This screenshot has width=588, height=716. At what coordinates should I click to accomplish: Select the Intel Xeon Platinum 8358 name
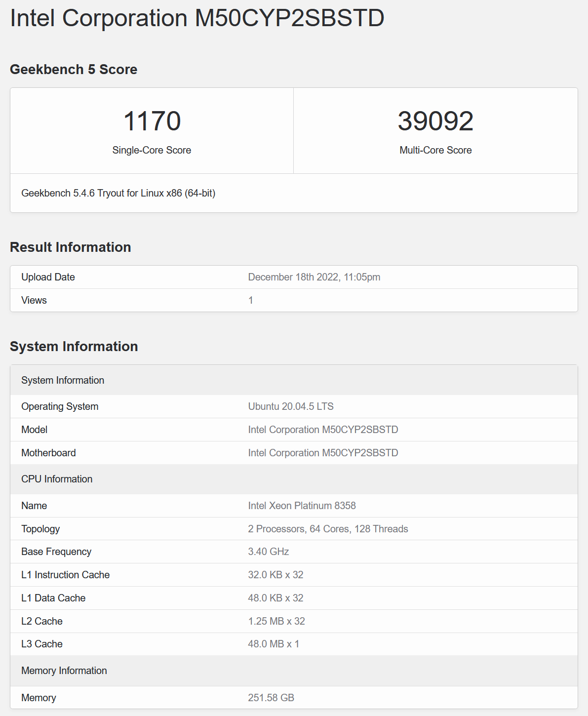coord(303,505)
